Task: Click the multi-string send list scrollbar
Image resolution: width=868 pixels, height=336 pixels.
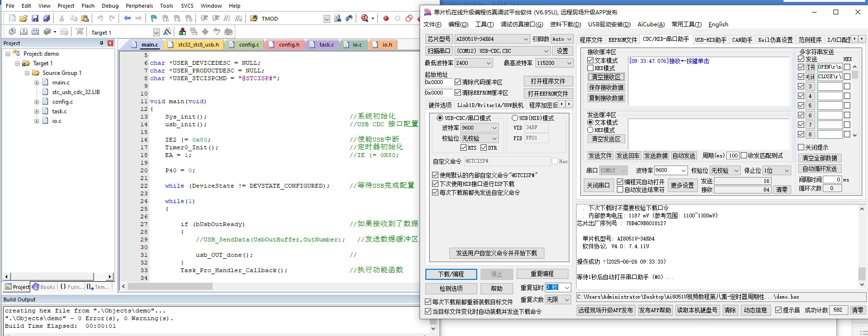Action: [855, 101]
